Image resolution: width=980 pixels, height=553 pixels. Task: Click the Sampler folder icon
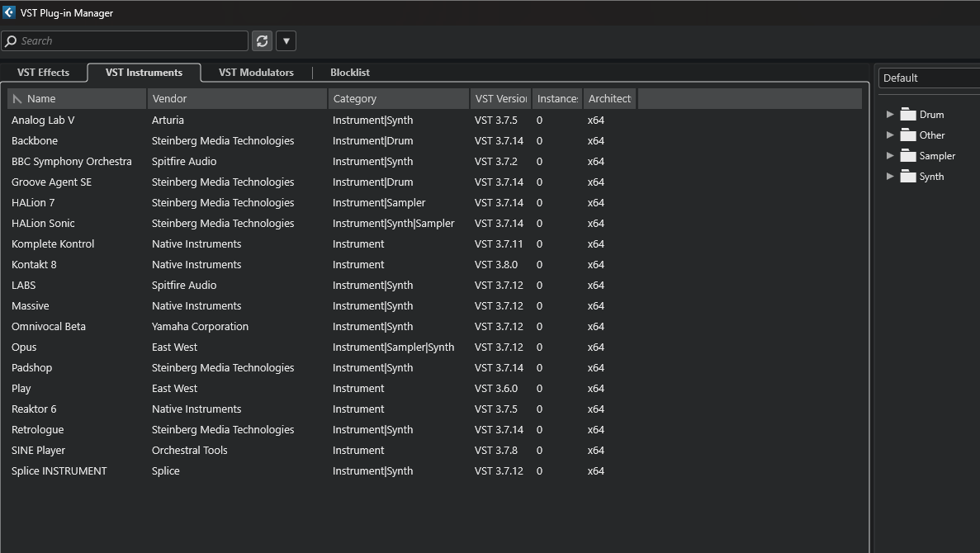tap(908, 156)
